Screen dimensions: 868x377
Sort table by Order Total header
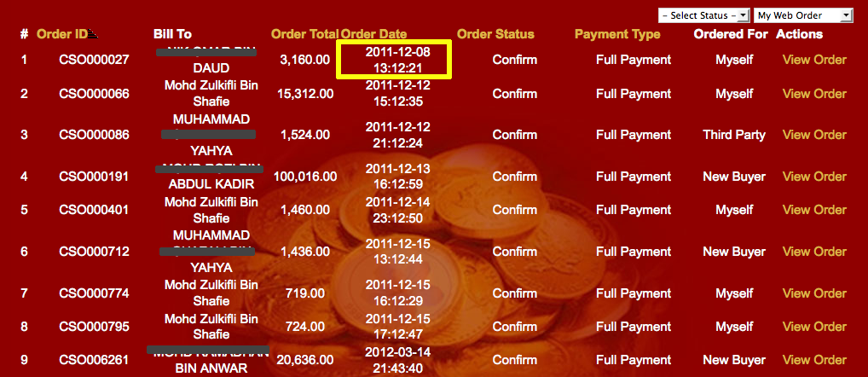(x=304, y=34)
